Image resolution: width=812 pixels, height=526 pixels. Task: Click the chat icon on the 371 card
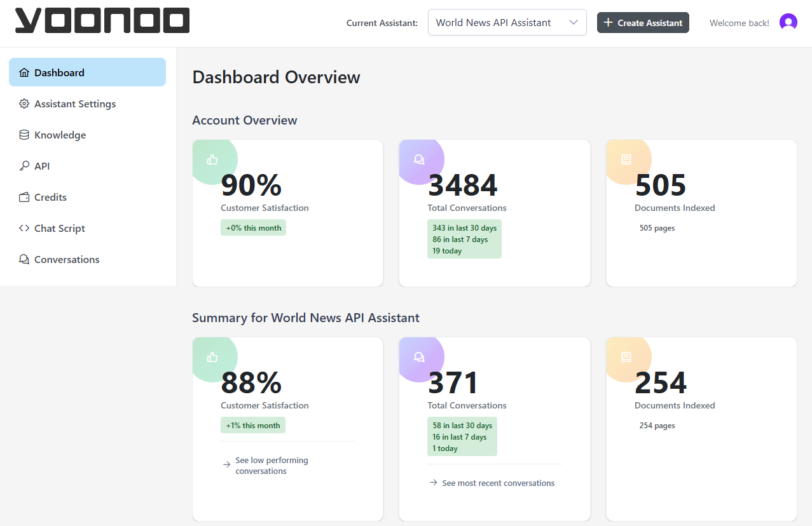click(x=419, y=357)
